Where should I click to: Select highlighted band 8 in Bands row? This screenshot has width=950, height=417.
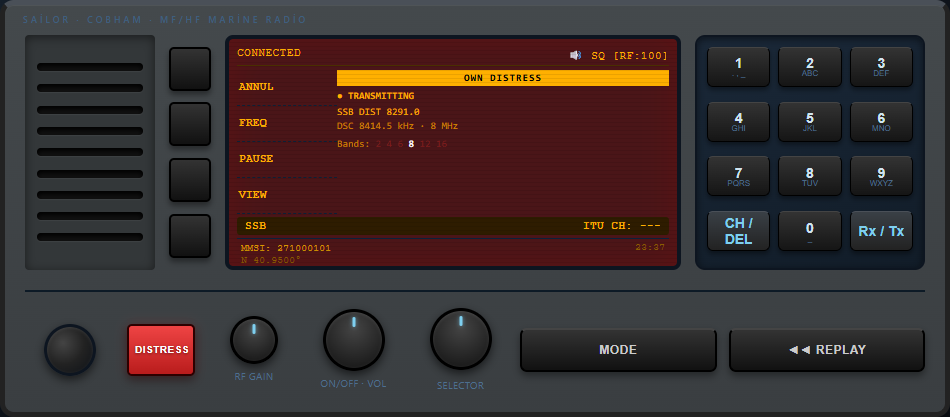click(411, 144)
